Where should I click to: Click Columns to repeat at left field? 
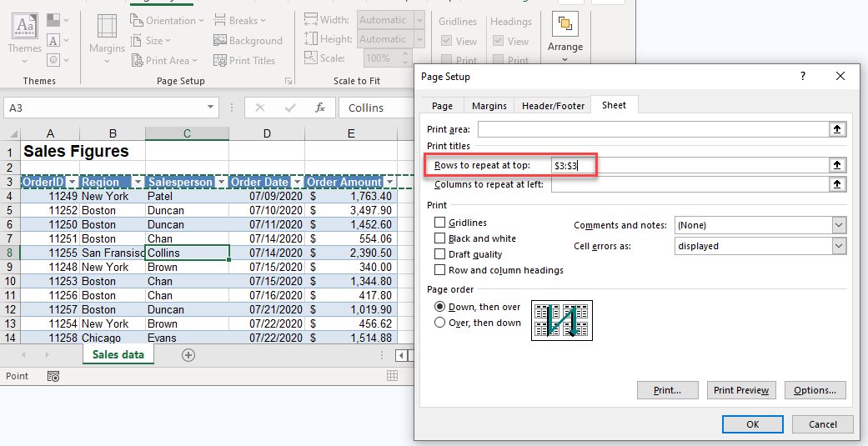click(690, 184)
